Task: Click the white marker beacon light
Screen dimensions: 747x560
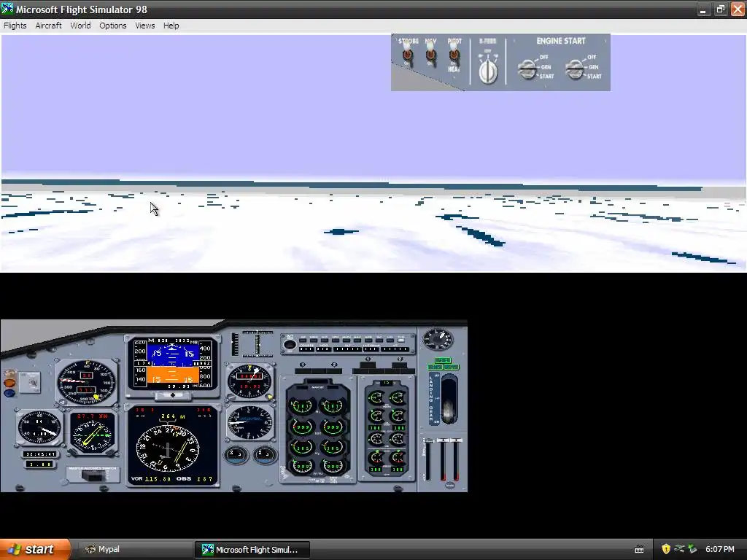Action: [9, 373]
